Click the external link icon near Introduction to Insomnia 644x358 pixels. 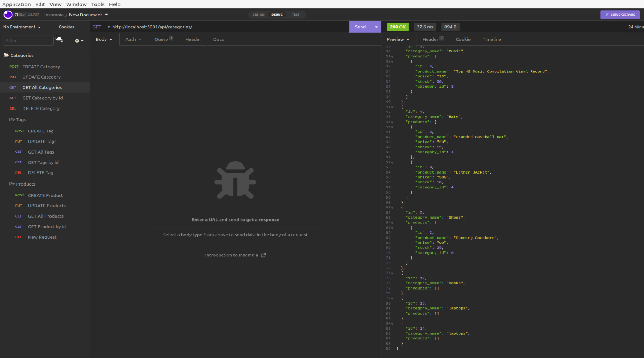tap(263, 255)
